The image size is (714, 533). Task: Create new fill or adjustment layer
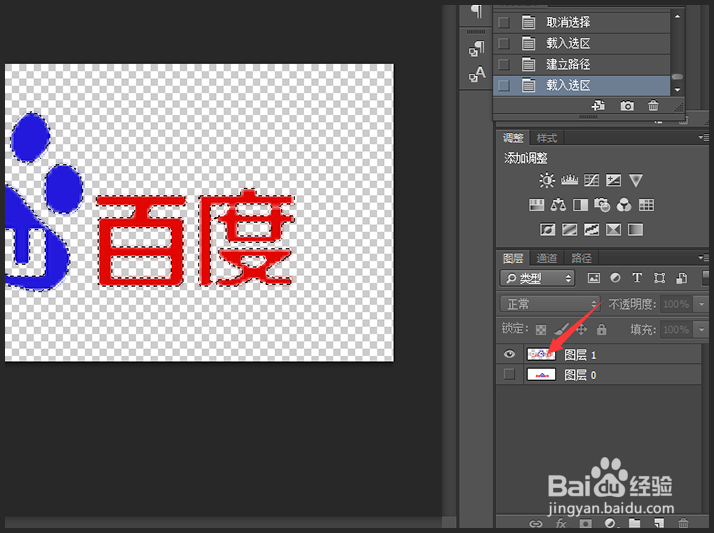tap(610, 524)
